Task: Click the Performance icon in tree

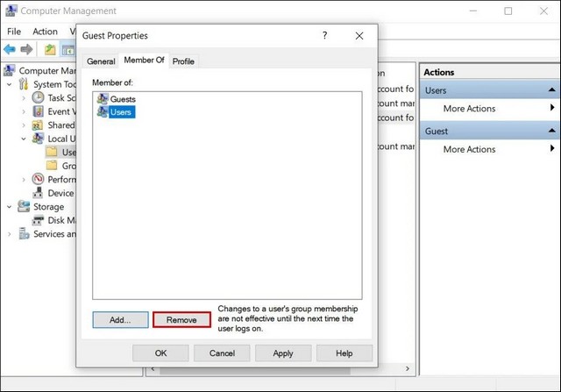Action: [38, 179]
